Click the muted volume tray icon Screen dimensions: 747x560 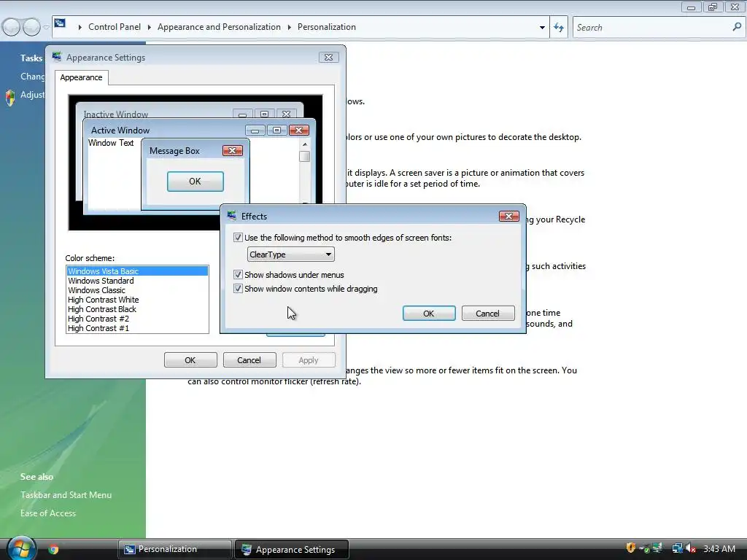690,548
